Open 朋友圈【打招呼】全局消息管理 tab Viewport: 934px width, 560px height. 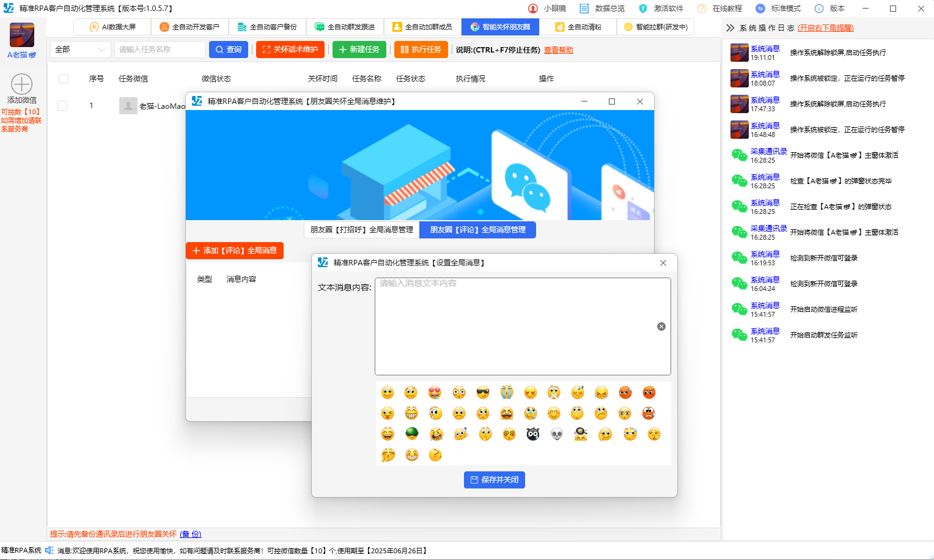361,230
